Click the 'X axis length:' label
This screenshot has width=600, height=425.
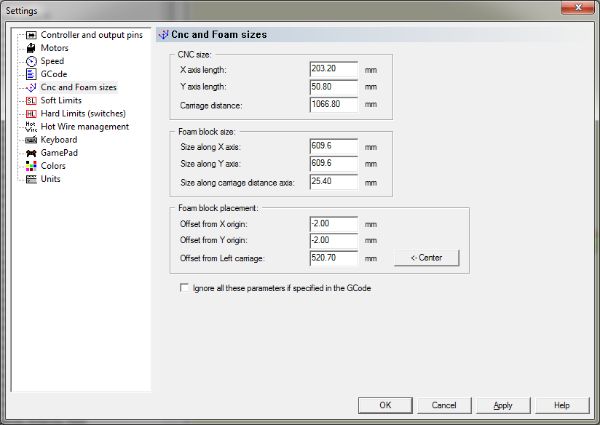pyautogui.click(x=203, y=70)
